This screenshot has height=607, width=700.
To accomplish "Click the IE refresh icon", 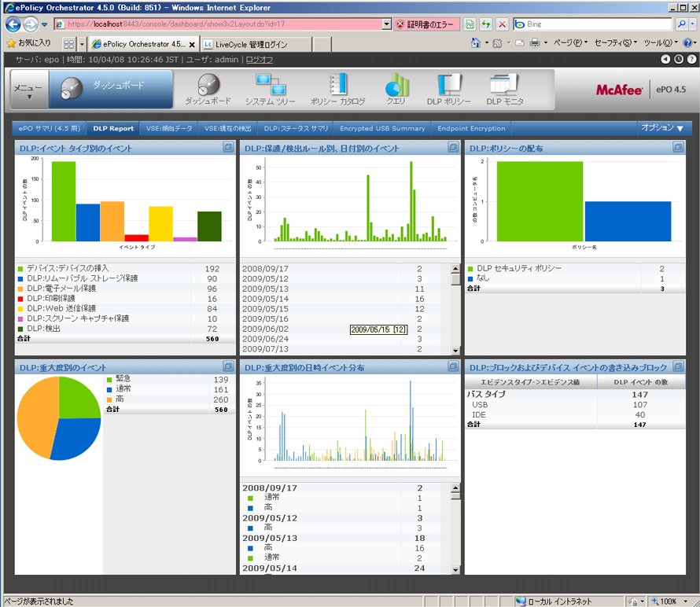I will [x=486, y=24].
